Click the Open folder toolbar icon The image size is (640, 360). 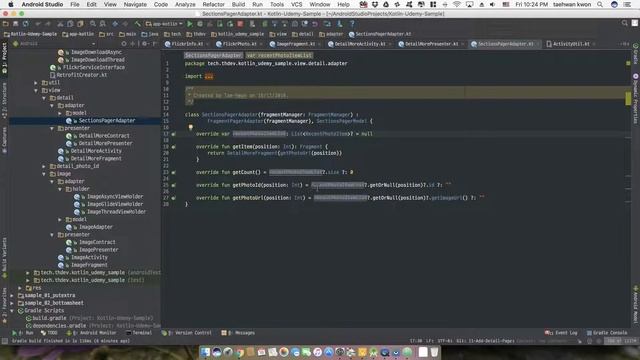click(6, 24)
